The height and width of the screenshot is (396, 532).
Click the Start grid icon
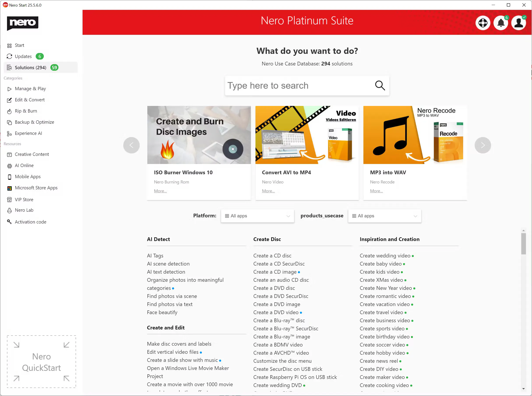click(x=9, y=46)
